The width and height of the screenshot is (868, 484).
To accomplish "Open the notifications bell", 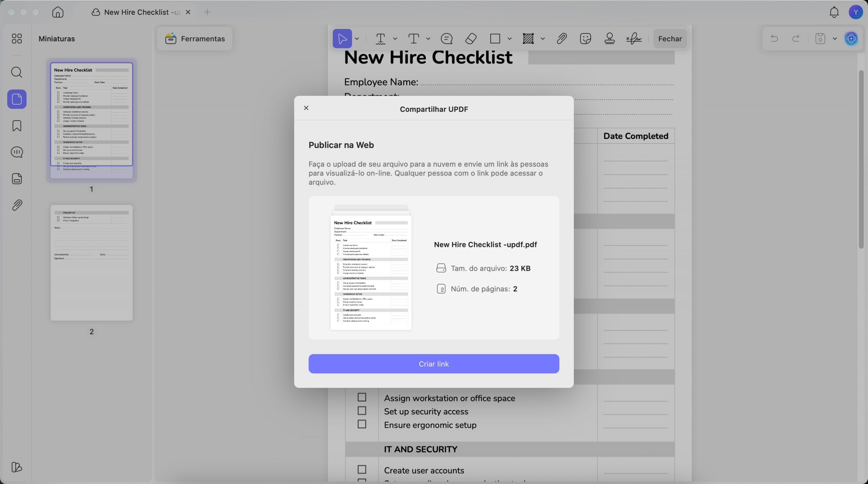I will pyautogui.click(x=834, y=12).
